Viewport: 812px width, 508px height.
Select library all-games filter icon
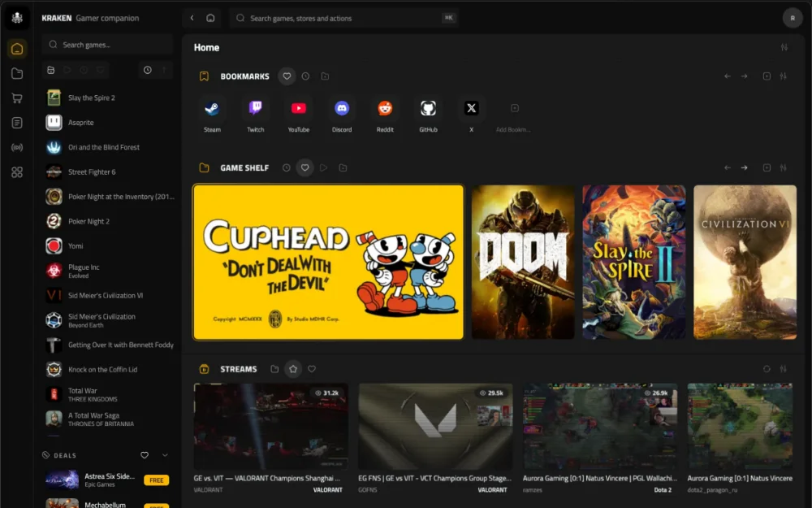[x=50, y=70]
